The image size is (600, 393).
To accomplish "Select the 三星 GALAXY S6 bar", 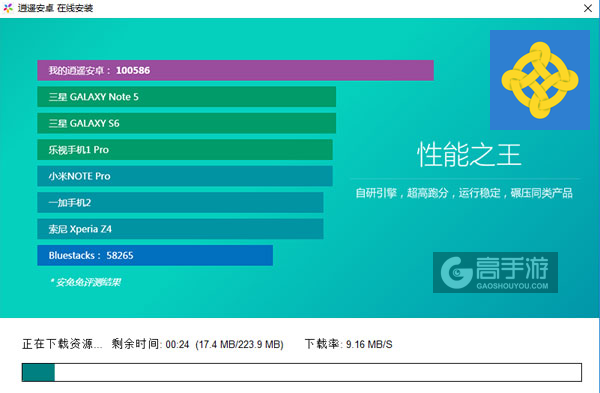I will [x=186, y=123].
